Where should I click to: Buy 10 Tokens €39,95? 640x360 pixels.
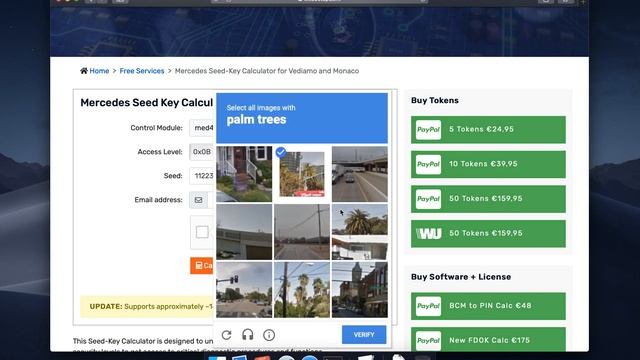click(488, 164)
